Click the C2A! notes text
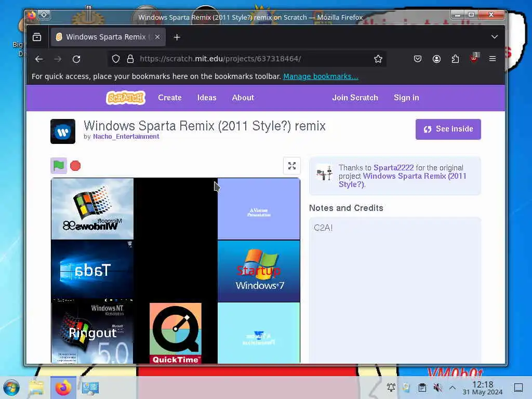 coord(323,228)
